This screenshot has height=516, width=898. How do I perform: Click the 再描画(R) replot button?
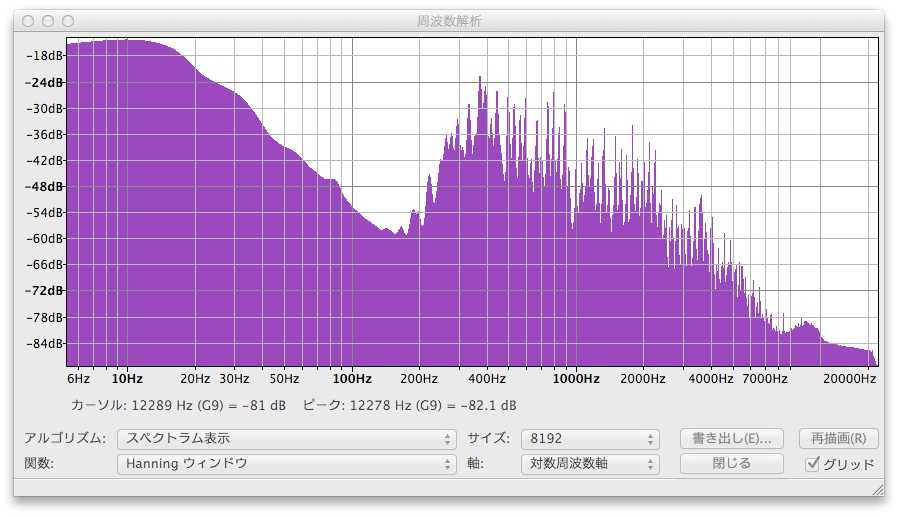[838, 439]
